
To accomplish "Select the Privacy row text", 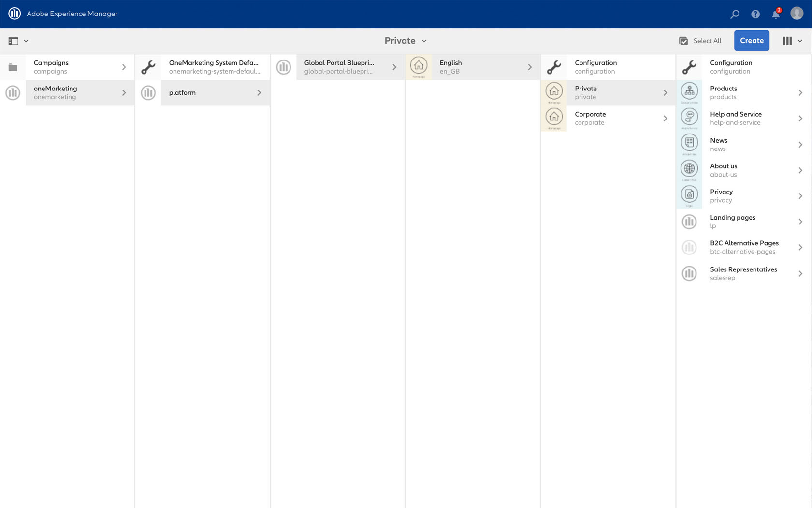I will point(721,196).
